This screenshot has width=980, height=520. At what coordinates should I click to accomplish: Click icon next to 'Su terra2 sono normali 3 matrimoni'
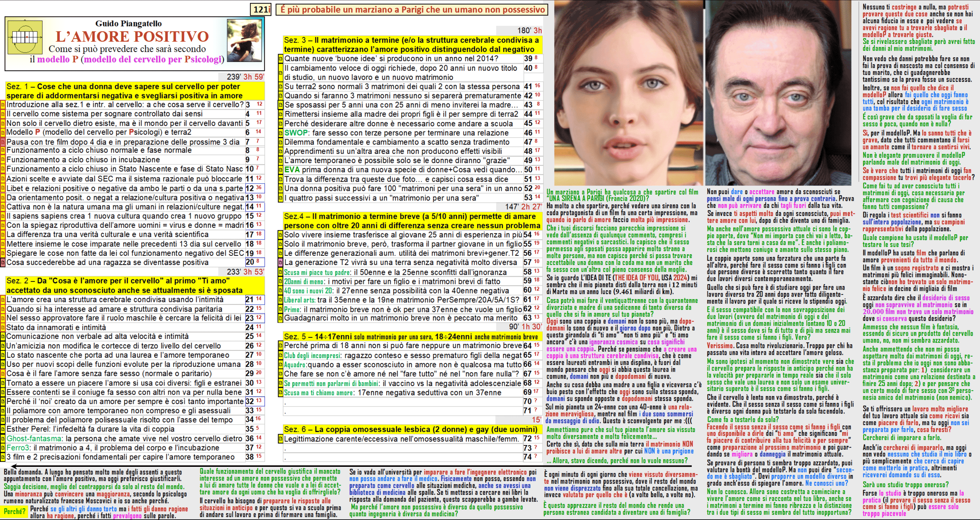281,86
